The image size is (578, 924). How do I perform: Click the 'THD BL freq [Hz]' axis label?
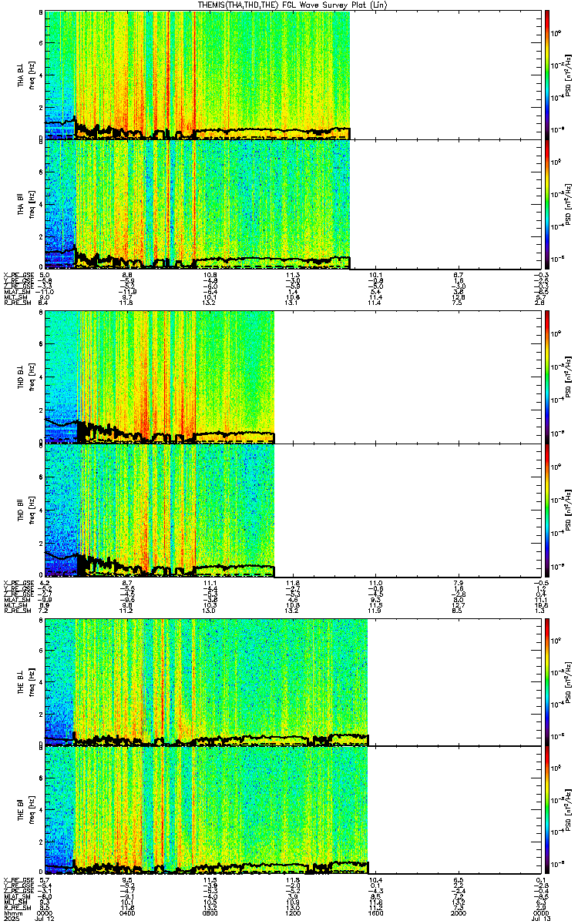click(26, 377)
